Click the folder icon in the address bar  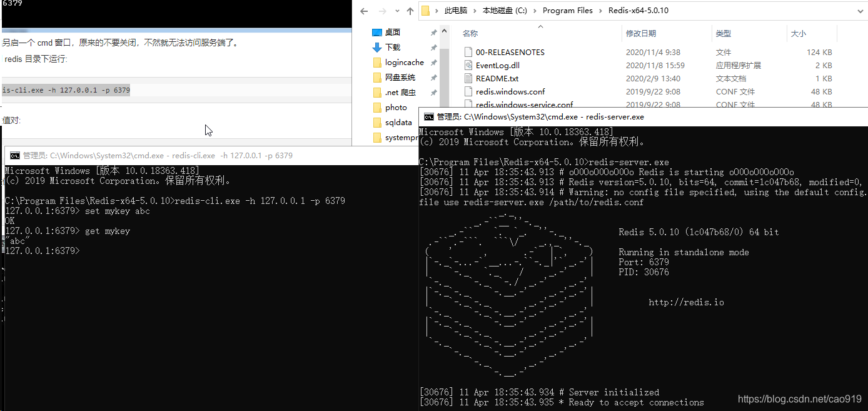(x=425, y=11)
